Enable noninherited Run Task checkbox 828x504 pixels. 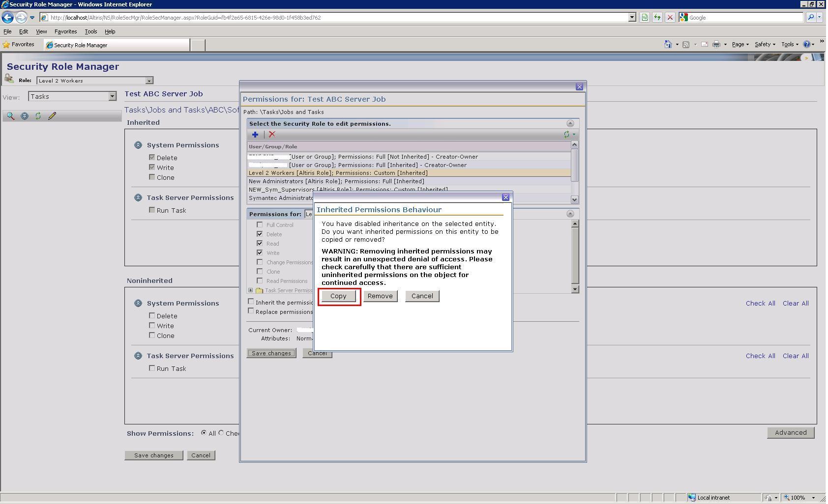152,368
